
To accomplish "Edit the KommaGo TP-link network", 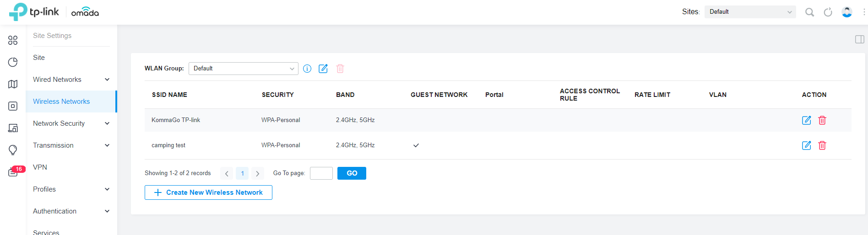I will [806, 120].
